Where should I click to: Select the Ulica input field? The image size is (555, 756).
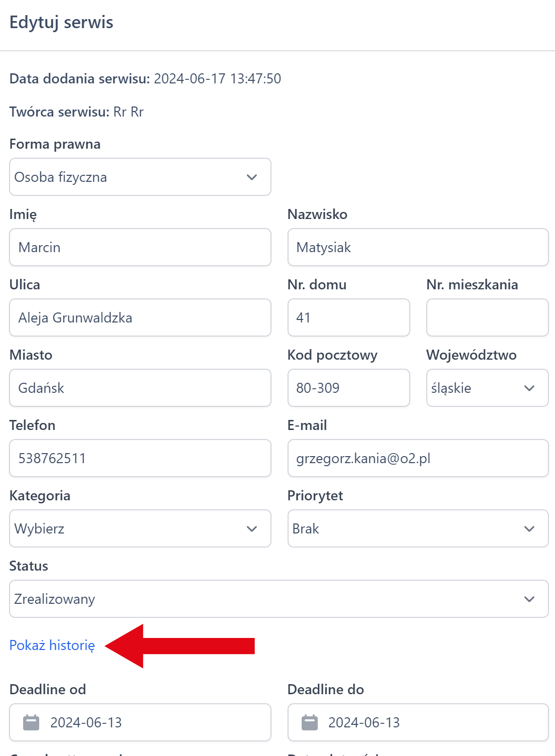[140, 317]
